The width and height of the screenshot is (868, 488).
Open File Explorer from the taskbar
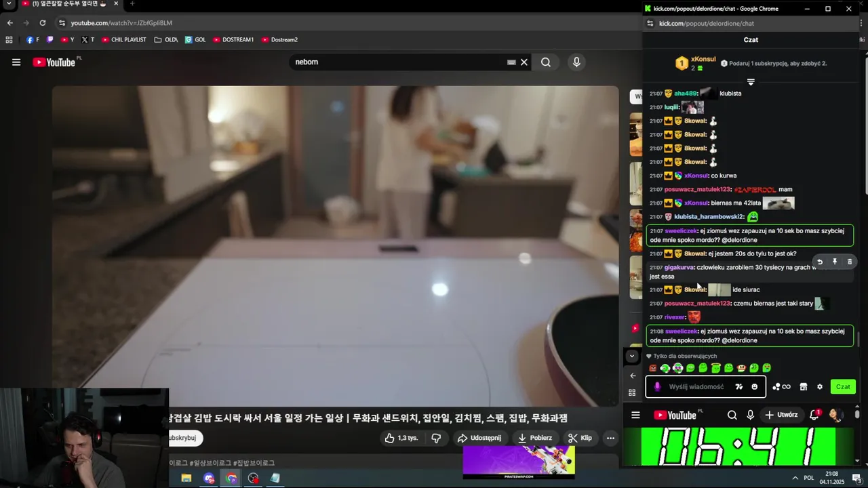pos(186,479)
